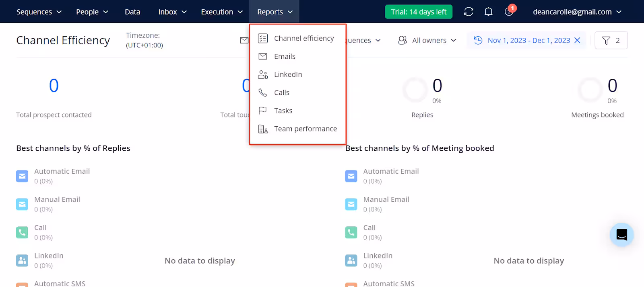Select LinkedIn in the Reports menu

click(x=288, y=74)
